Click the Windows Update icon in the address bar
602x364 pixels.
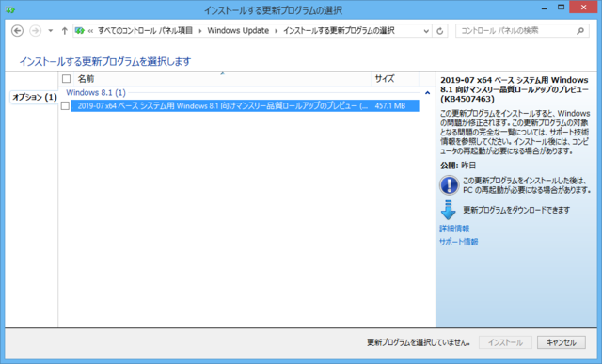click(79, 31)
